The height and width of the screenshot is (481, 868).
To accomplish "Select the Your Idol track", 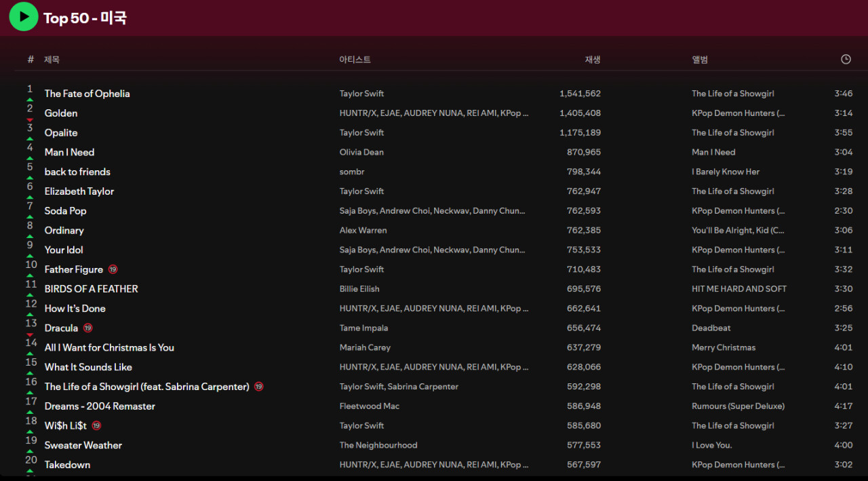I will click(x=64, y=250).
